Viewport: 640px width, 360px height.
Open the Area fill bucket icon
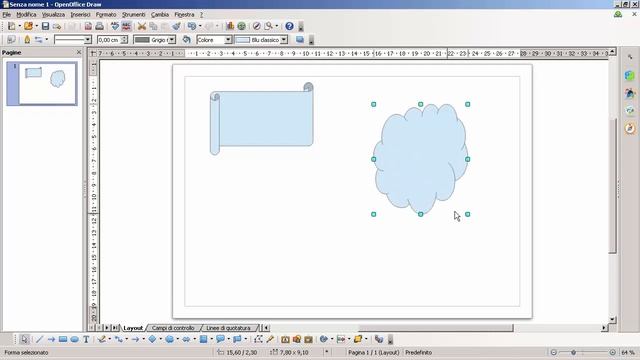click(x=186, y=40)
